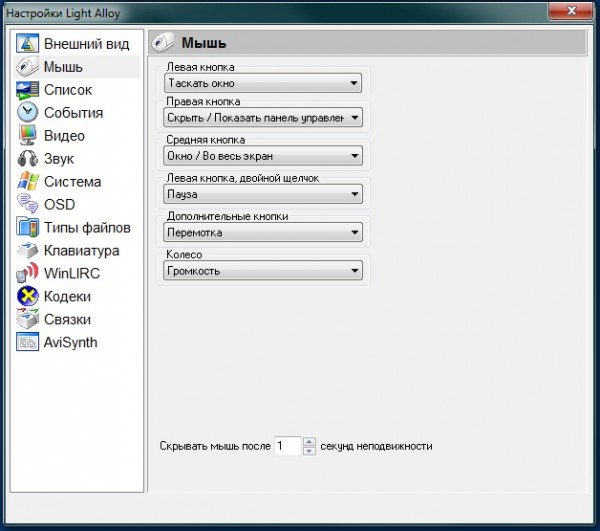Screen dimensions: 600x531
Task: Open Дополнительные кнопки dropdown showing Перемотка
Action: [263, 232]
